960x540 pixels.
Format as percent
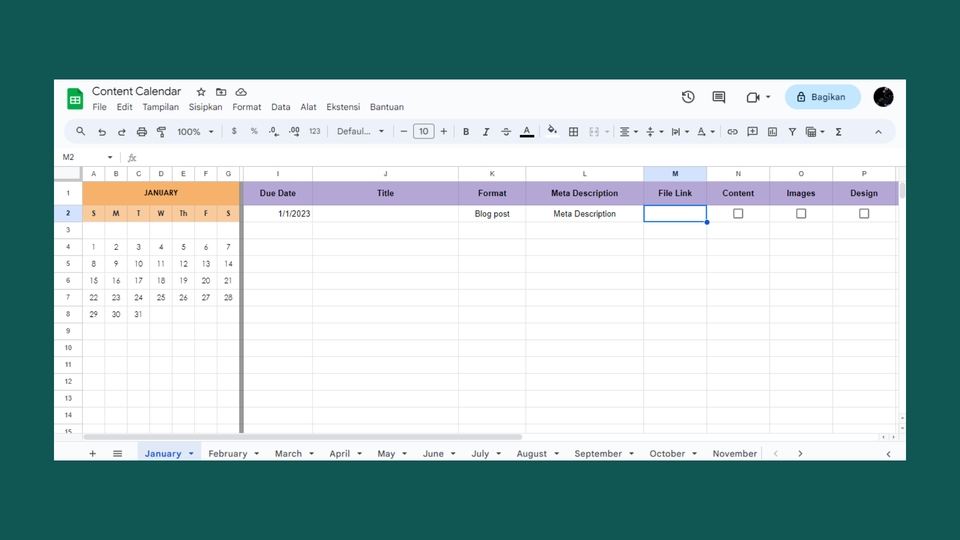253,131
